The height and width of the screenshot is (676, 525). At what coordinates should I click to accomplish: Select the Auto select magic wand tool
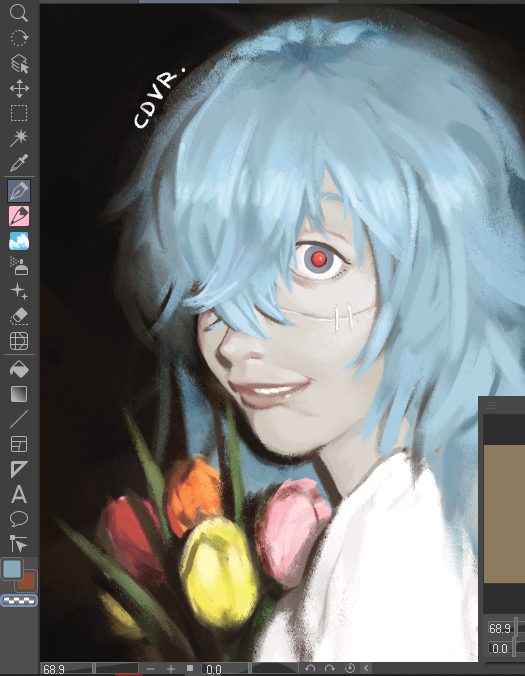click(19, 138)
